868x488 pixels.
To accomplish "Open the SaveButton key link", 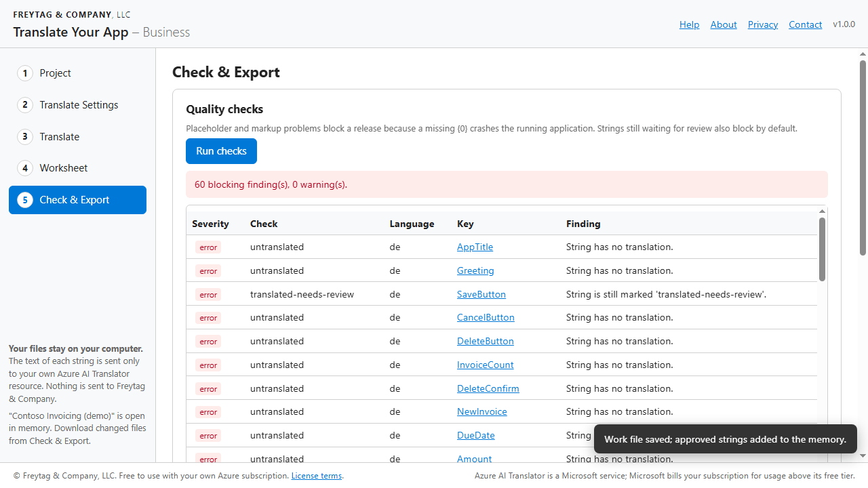I will (481, 294).
